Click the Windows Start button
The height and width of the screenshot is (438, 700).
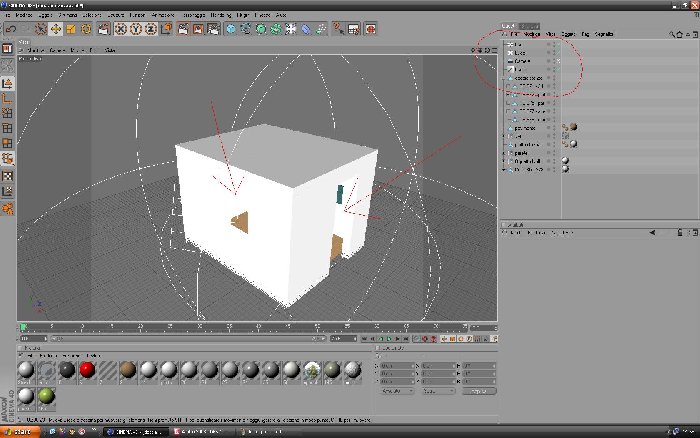[x=20, y=432]
